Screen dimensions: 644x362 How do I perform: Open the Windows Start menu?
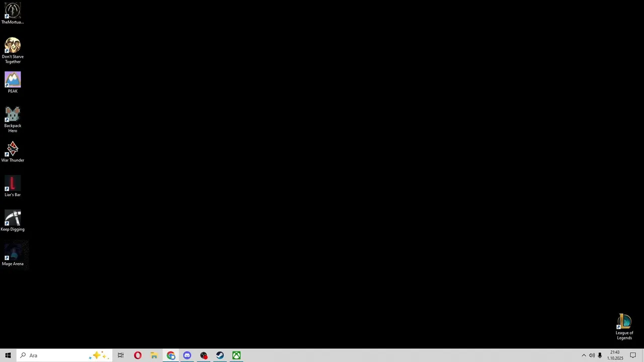(8, 355)
